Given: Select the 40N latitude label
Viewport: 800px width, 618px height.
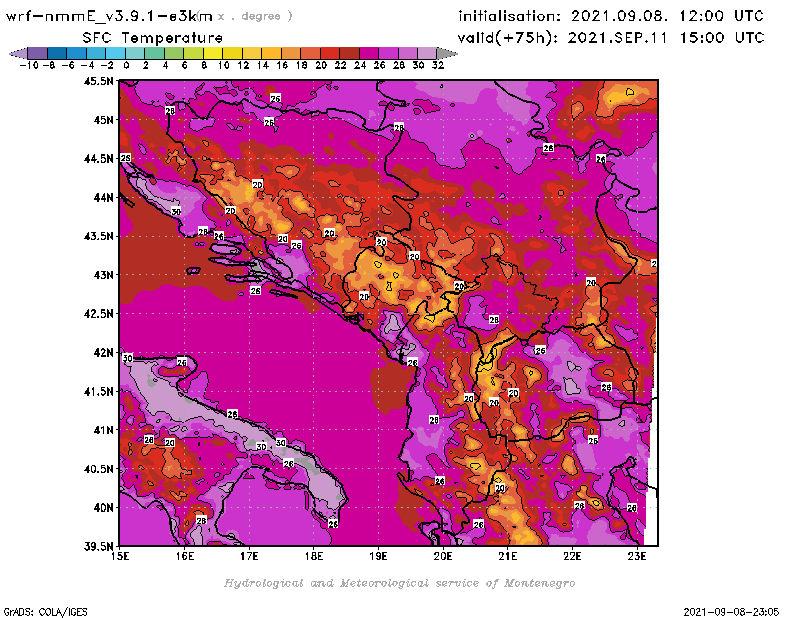Looking at the screenshot, I should click(x=103, y=508).
